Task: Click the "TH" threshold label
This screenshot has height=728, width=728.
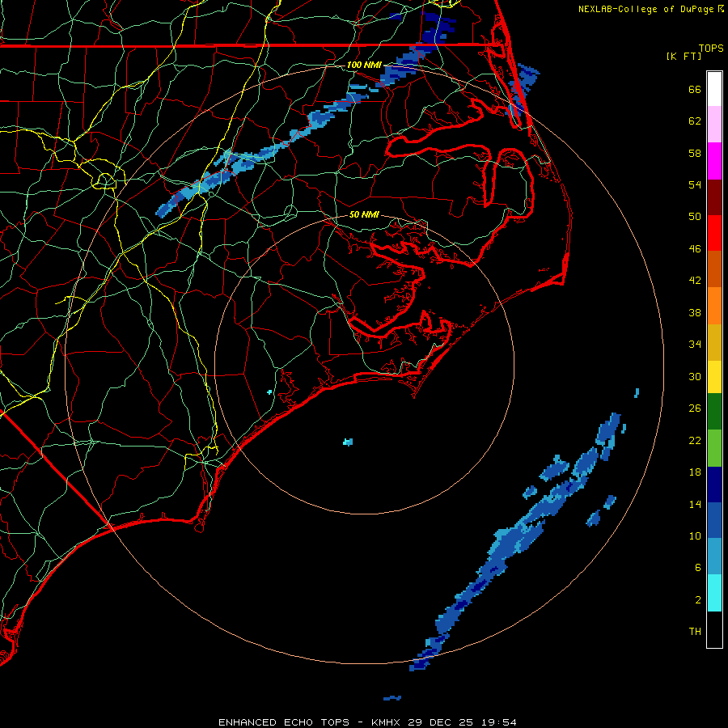Action: click(x=695, y=632)
